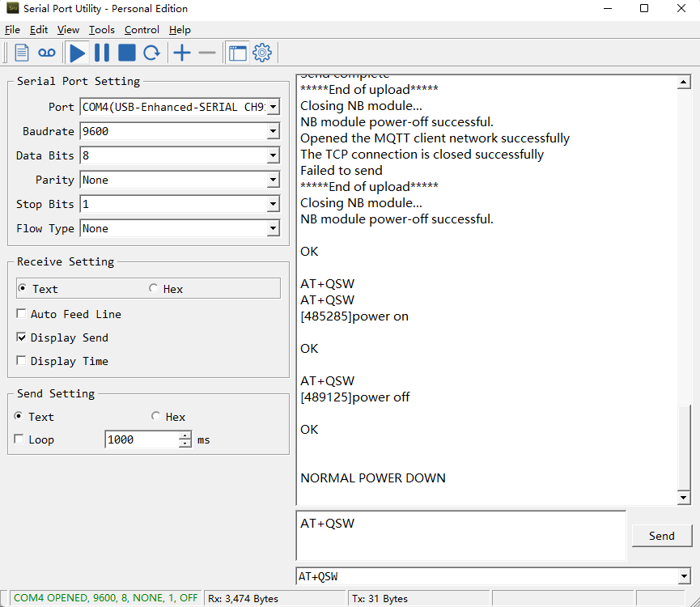Open the Edit menu
The height and width of the screenshot is (607, 700).
(39, 30)
